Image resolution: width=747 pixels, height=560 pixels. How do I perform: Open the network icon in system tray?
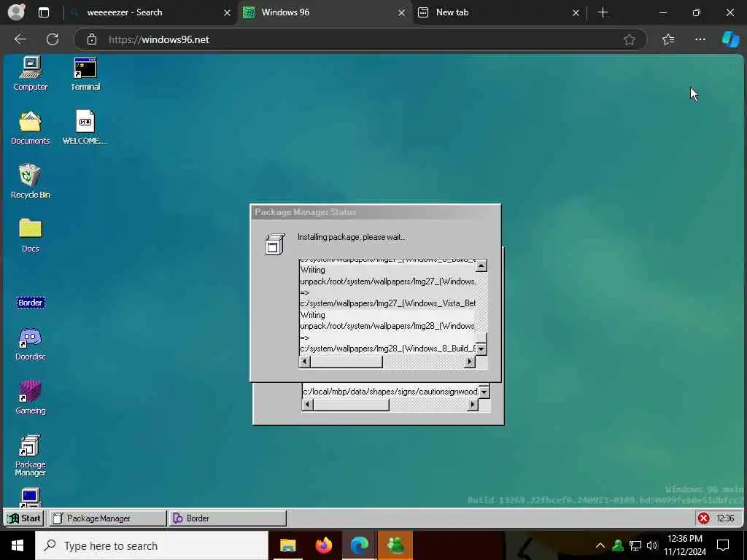(635, 545)
